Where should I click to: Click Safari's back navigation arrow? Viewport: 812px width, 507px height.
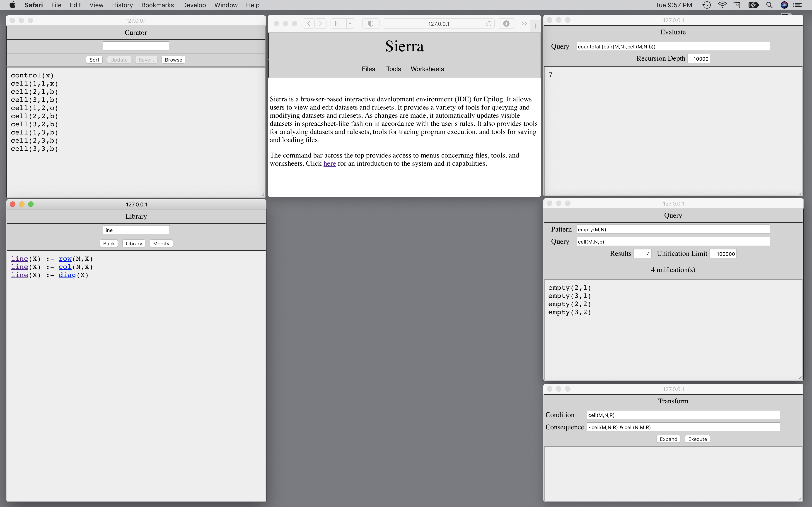(309, 24)
